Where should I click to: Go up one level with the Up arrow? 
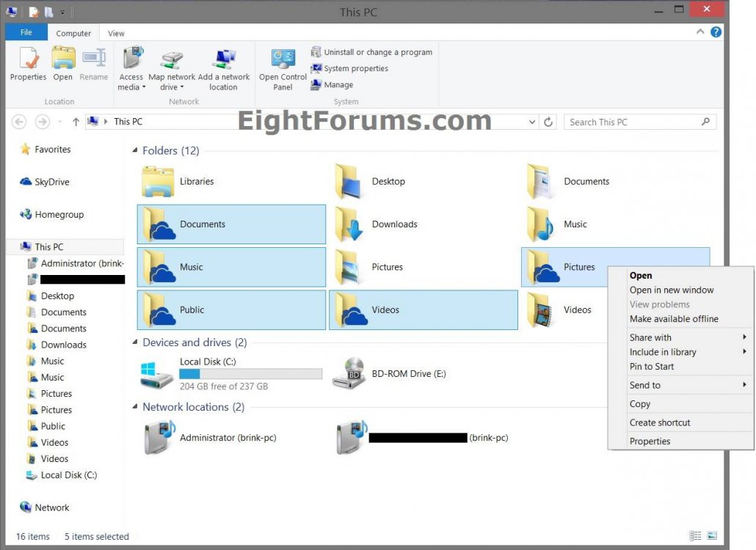76,122
